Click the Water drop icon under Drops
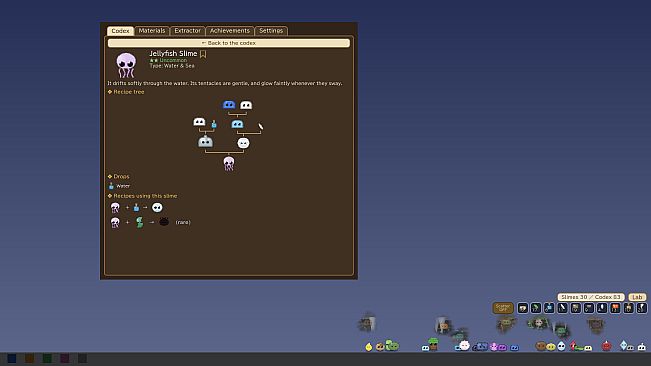This screenshot has height=366, width=651. [x=111, y=186]
